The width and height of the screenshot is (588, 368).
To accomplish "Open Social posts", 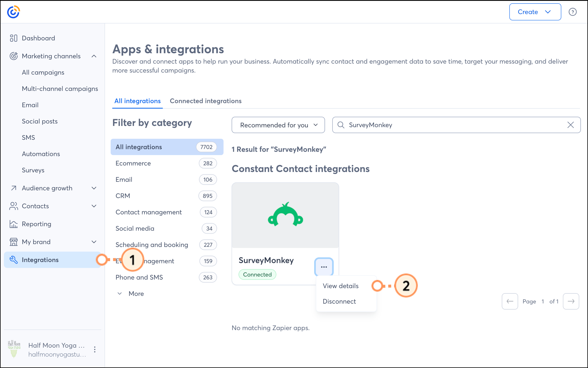I will pos(40,121).
